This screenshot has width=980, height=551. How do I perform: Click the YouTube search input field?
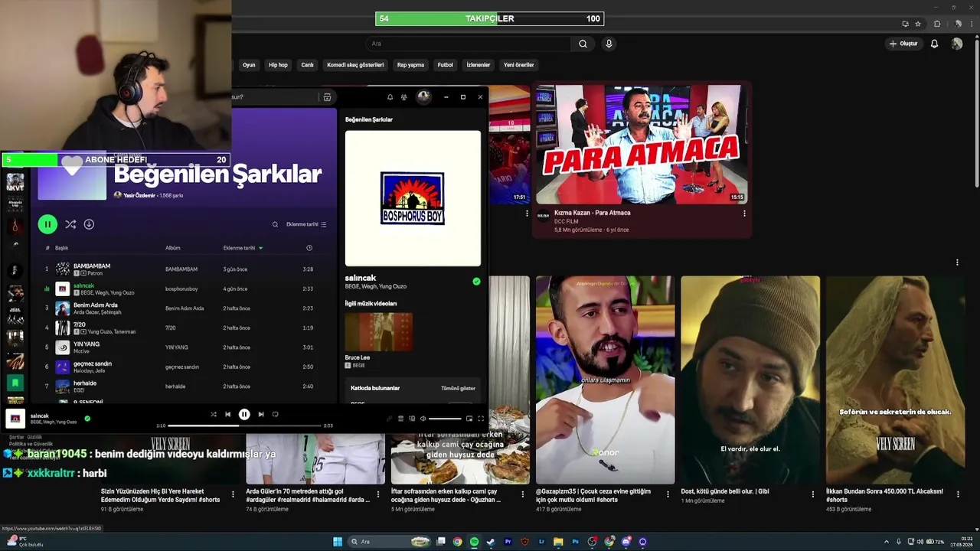(468, 44)
